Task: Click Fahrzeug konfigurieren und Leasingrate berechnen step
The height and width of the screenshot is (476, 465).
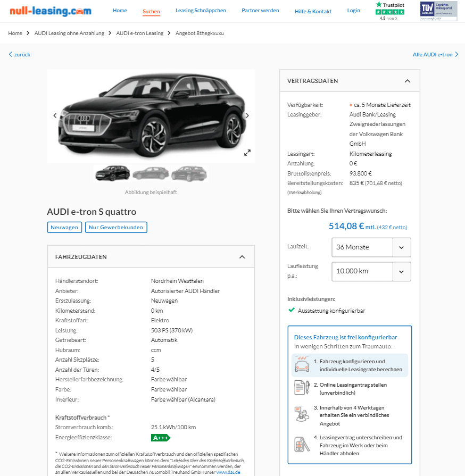Action: pyautogui.click(x=350, y=365)
